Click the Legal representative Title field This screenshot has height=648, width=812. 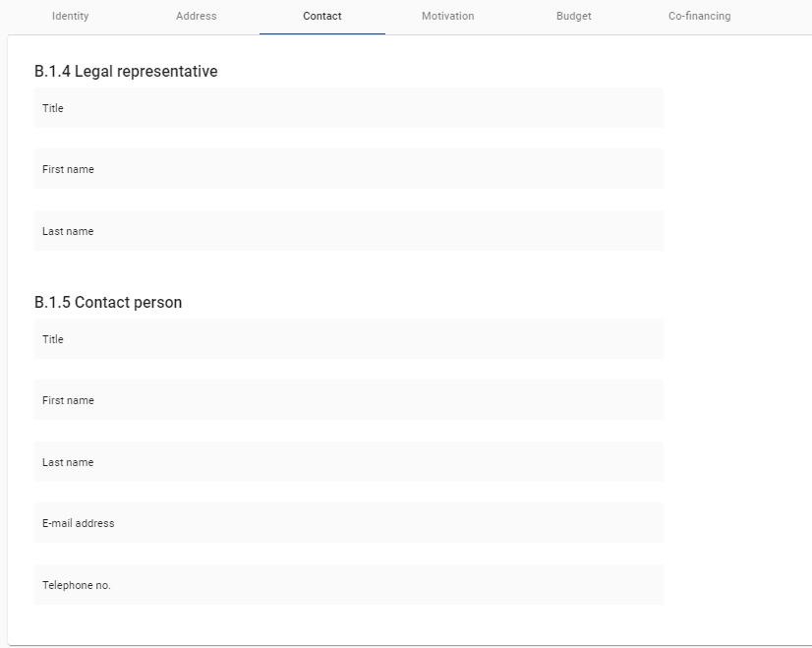coord(348,108)
